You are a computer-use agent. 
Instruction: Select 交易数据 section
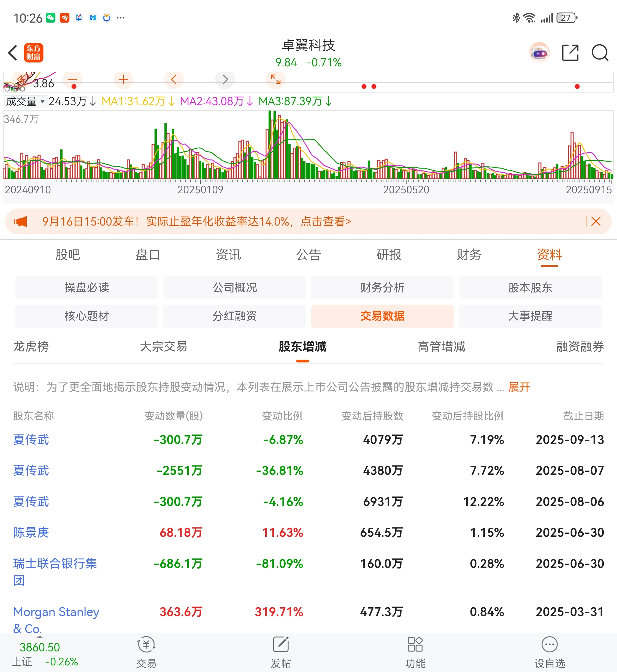coord(383,316)
